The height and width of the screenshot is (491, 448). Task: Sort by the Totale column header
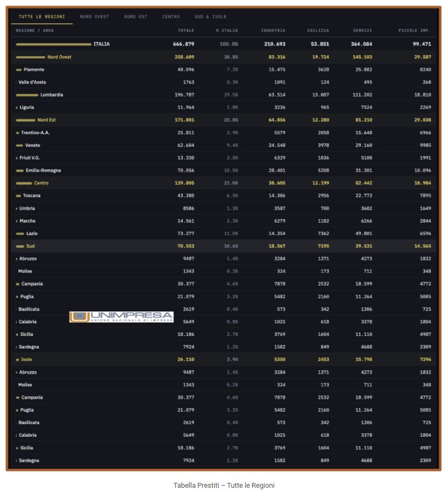pos(186,30)
